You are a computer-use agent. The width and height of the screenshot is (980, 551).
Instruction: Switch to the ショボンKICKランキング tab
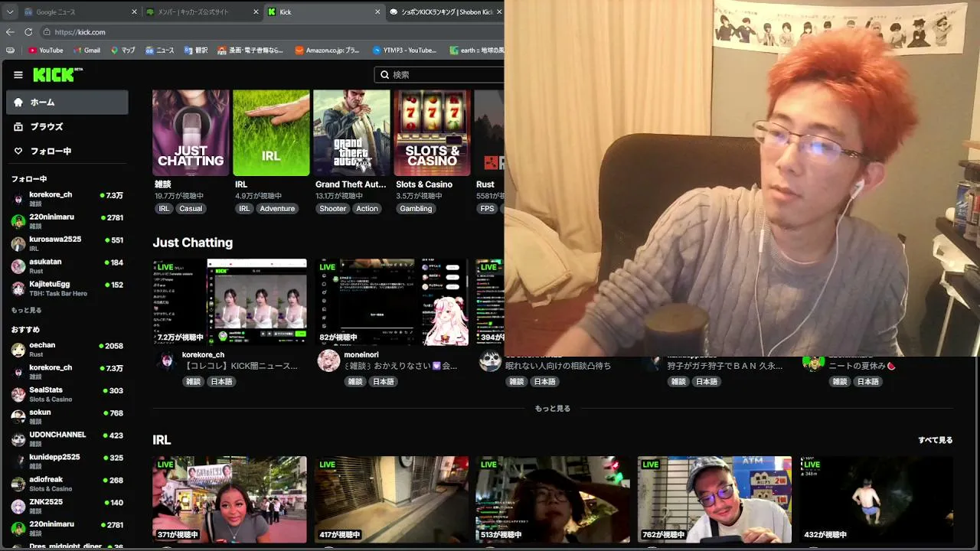[445, 12]
